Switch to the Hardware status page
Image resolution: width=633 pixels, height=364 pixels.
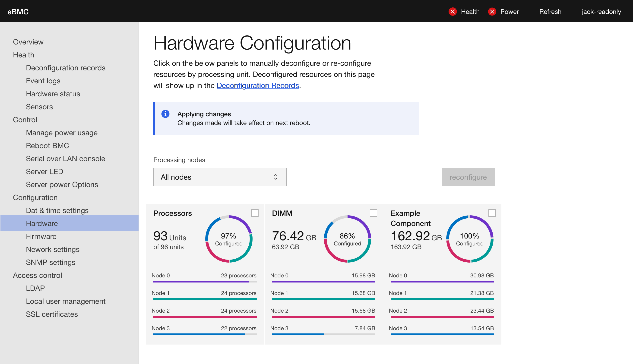53,94
